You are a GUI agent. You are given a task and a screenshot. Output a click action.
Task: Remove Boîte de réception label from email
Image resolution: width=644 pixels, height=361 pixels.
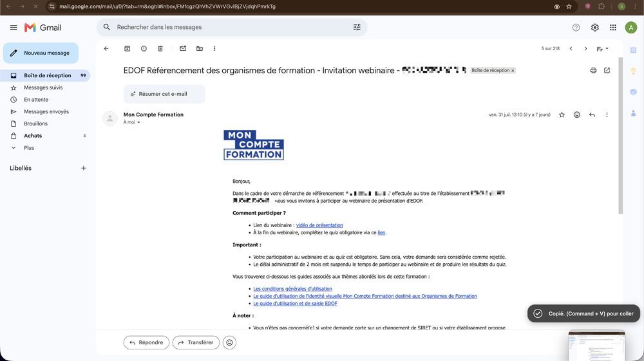pyautogui.click(x=513, y=71)
